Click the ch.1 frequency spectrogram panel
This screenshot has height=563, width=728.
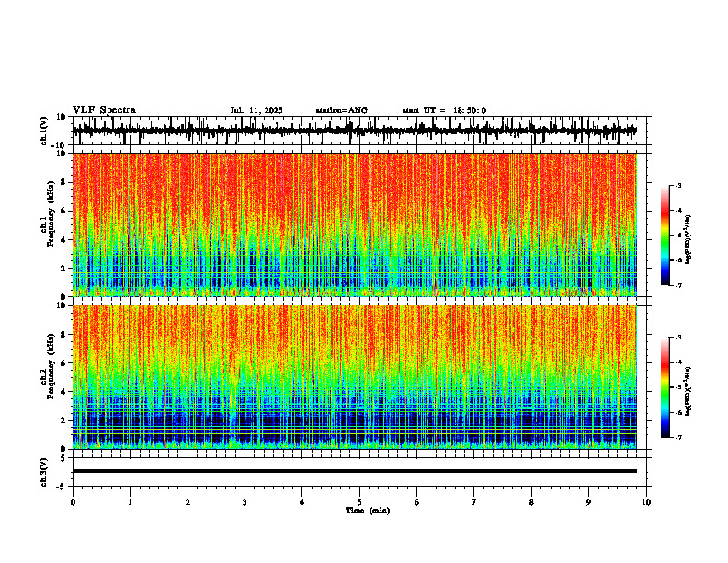pyautogui.click(x=354, y=224)
